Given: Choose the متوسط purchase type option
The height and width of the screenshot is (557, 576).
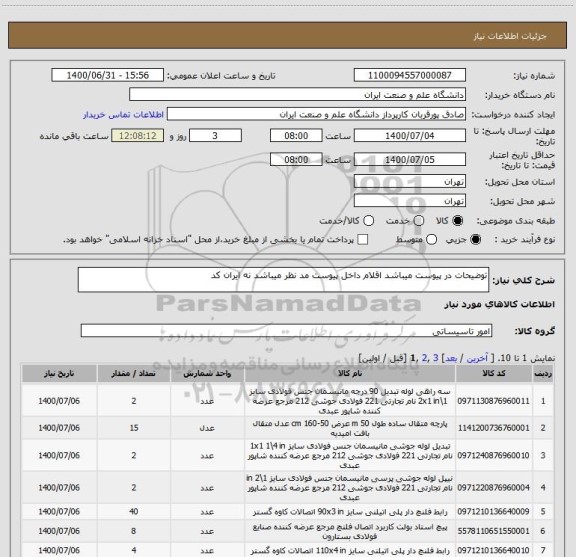Looking at the screenshot, I should pyautogui.click(x=431, y=240).
